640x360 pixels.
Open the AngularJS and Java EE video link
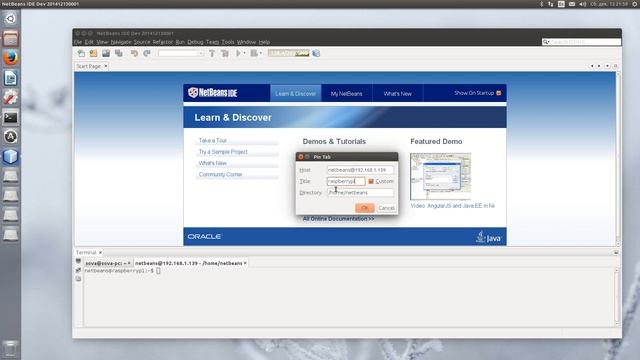point(453,206)
